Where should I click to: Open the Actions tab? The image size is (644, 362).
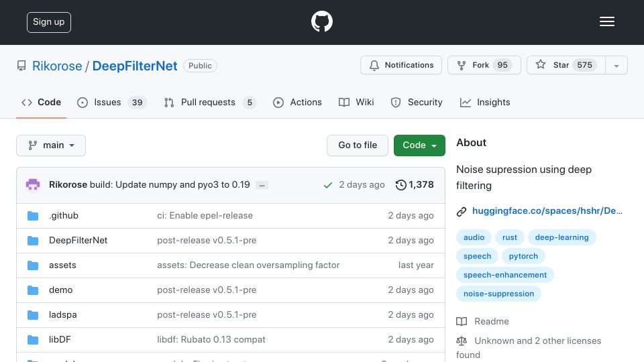click(297, 102)
